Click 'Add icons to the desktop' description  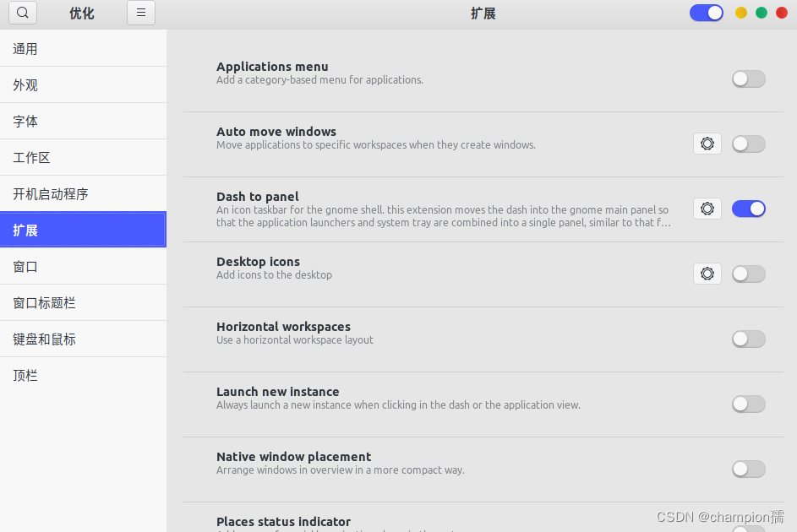pyautogui.click(x=274, y=274)
